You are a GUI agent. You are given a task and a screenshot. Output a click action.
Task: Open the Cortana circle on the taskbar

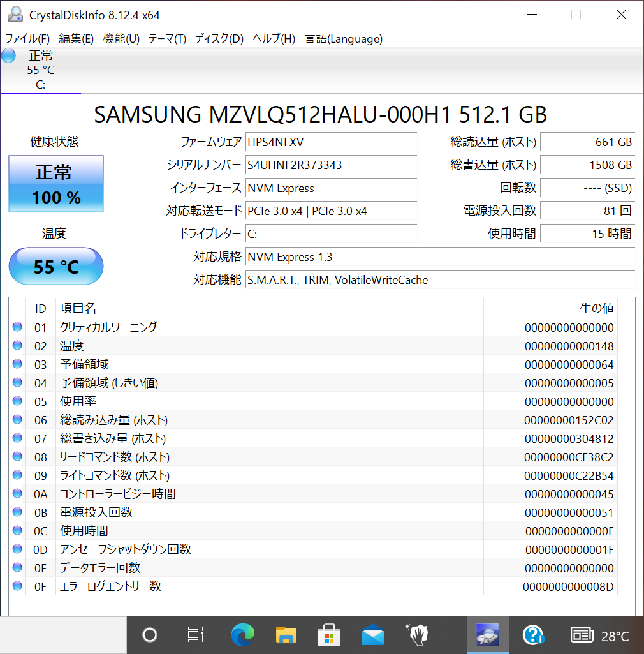point(150,635)
